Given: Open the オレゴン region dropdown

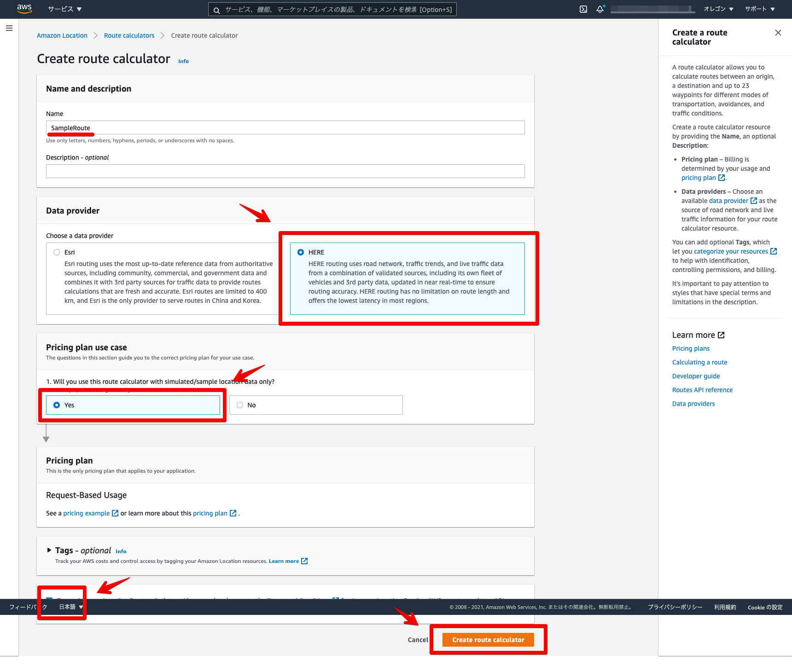Looking at the screenshot, I should tap(718, 9).
